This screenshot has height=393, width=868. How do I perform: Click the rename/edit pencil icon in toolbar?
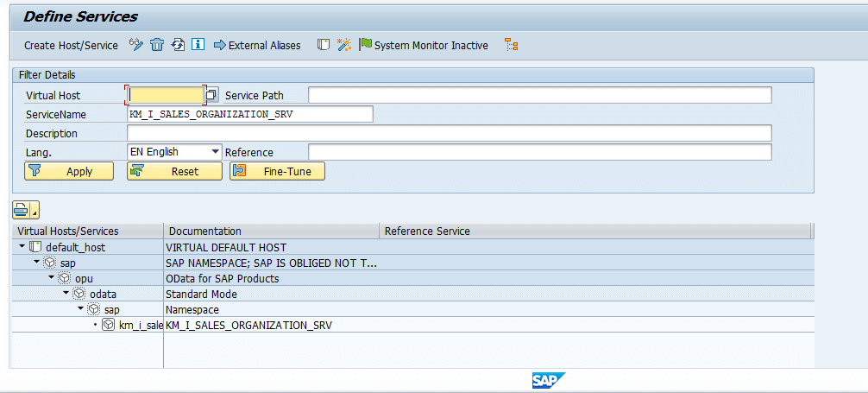[x=136, y=45]
